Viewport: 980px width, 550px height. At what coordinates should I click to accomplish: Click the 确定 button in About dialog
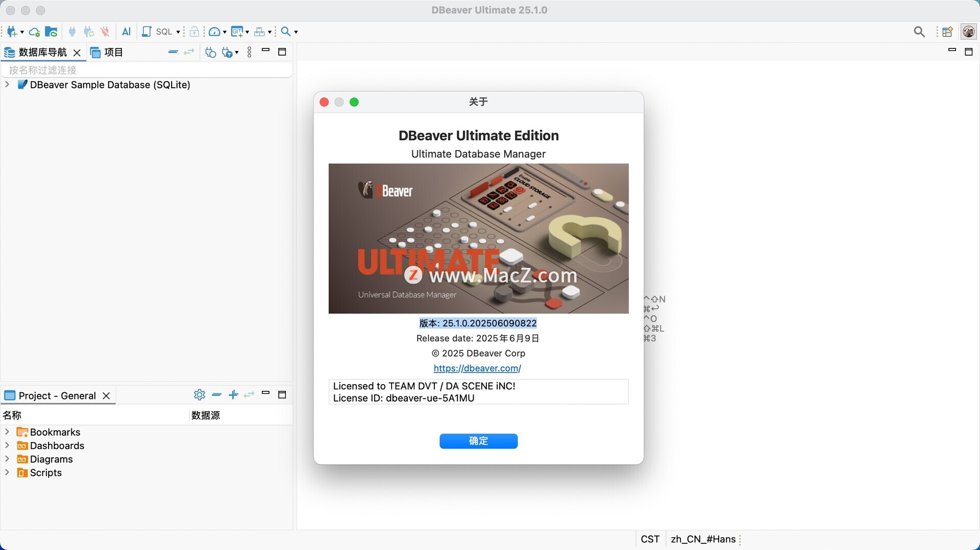click(x=478, y=441)
